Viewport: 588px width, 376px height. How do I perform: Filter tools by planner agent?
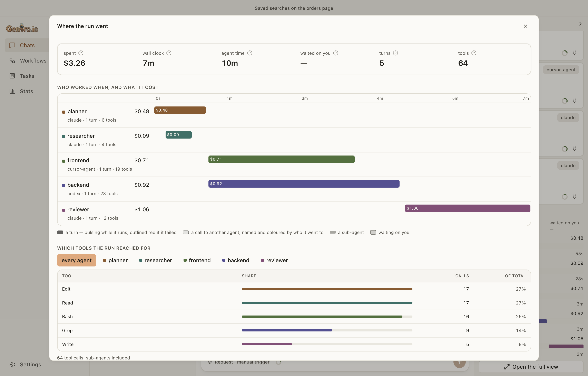pyautogui.click(x=115, y=260)
